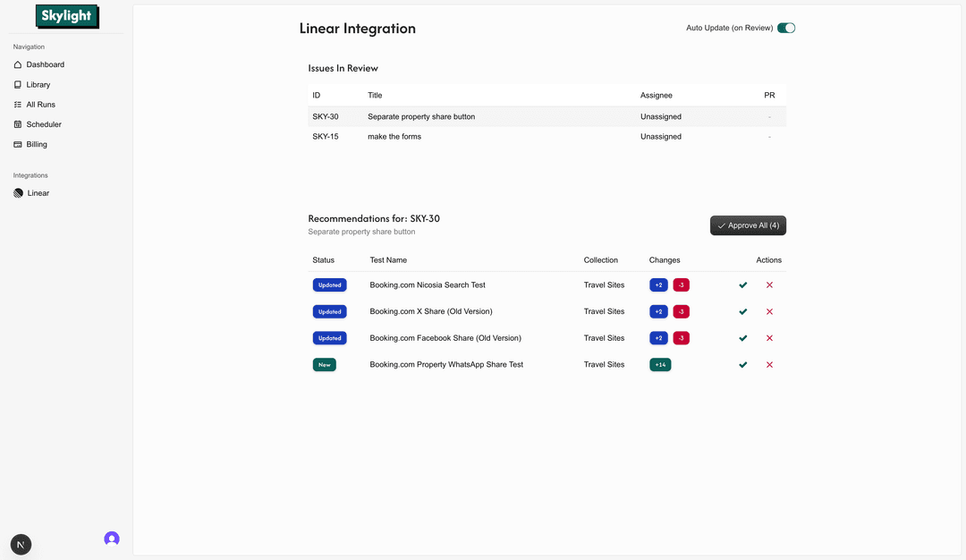
Task: Click title 'make the forms'
Action: pyautogui.click(x=394, y=137)
